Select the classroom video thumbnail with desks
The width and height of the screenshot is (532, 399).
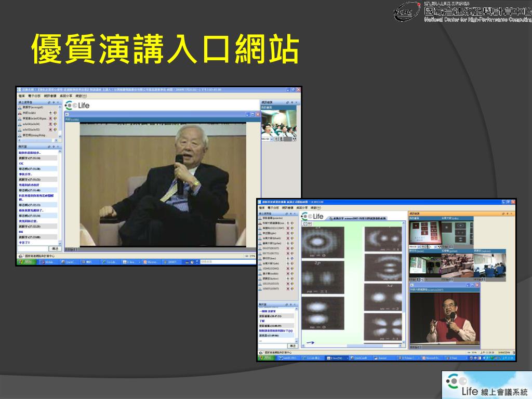457,265
